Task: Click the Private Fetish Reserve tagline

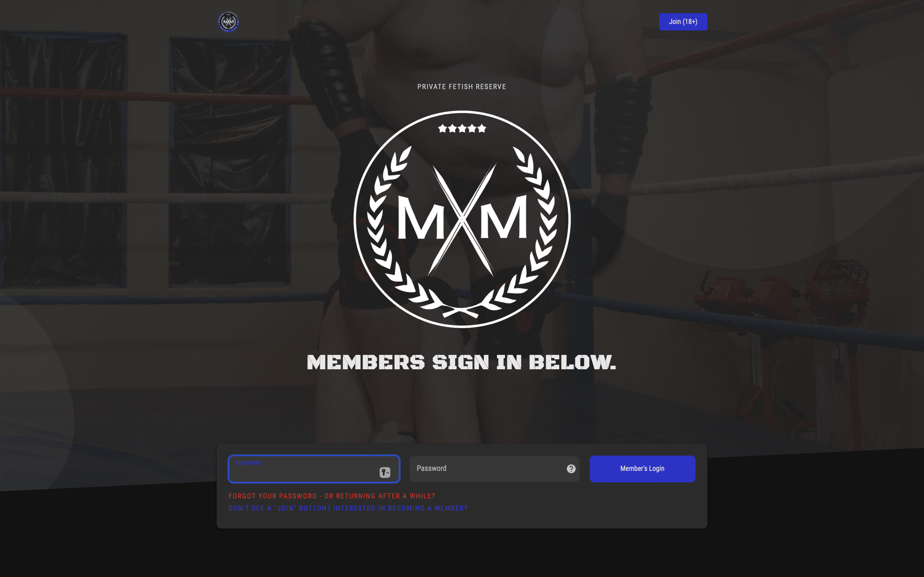Action: tap(462, 87)
